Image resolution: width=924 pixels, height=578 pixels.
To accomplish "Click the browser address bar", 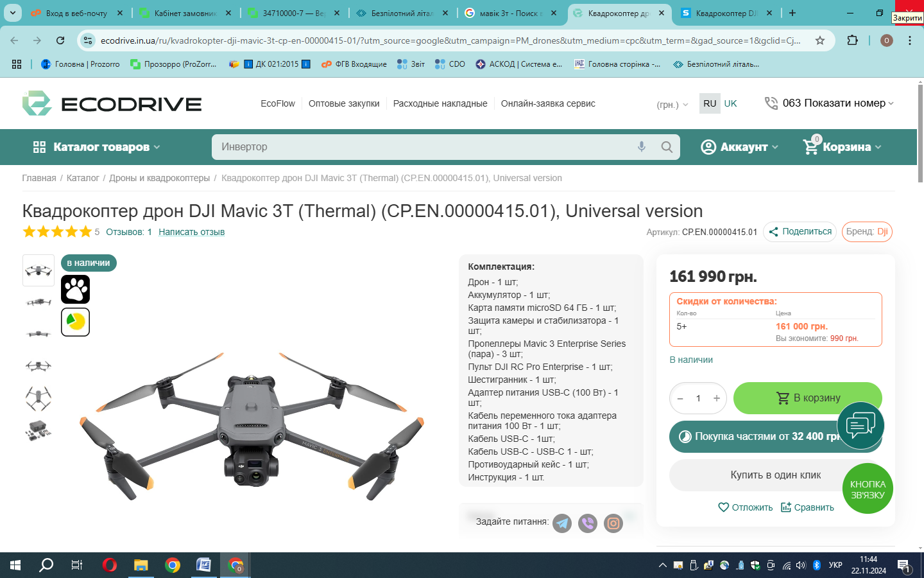I will click(449, 40).
